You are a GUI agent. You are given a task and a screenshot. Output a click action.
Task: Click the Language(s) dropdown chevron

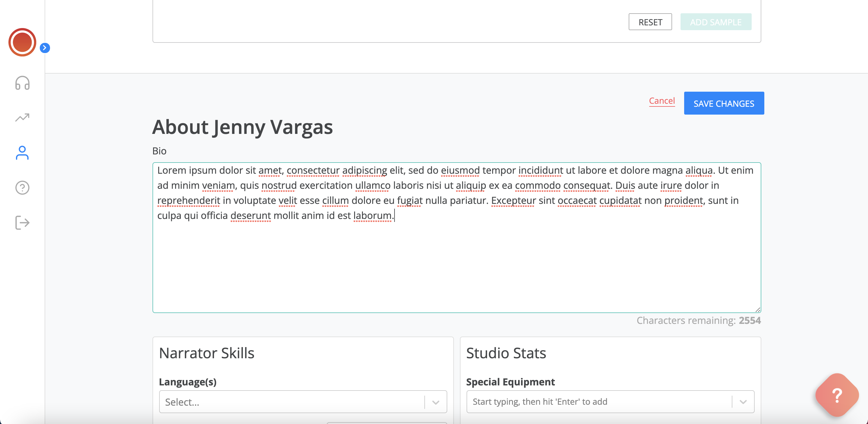[x=436, y=402]
